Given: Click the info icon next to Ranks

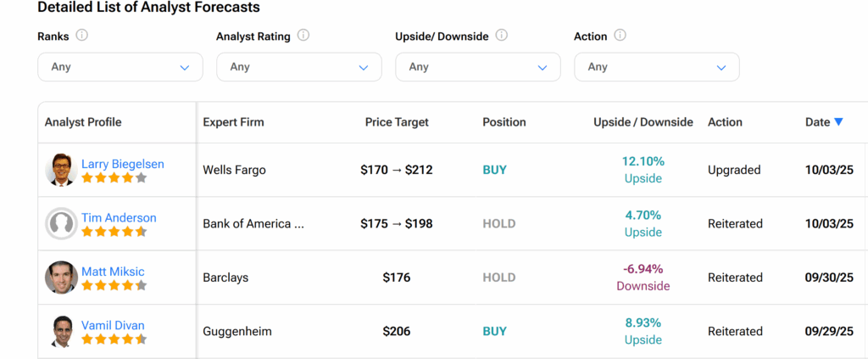Looking at the screenshot, I should point(82,36).
